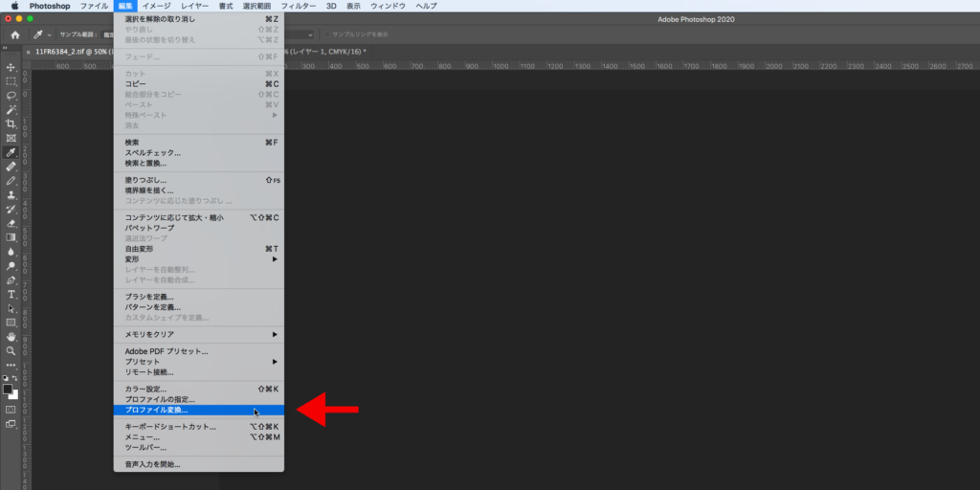Screen dimensions: 980x490
Task: Choose コンテンツに応じて拡大・縮小 menu item
Action: pyautogui.click(x=199, y=217)
